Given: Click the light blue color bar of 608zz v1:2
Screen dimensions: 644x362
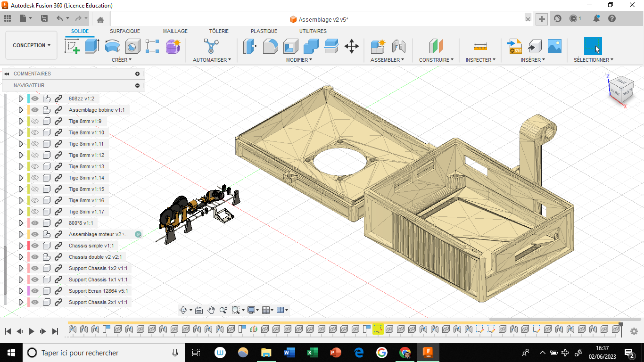Looking at the screenshot, I should (28, 99).
